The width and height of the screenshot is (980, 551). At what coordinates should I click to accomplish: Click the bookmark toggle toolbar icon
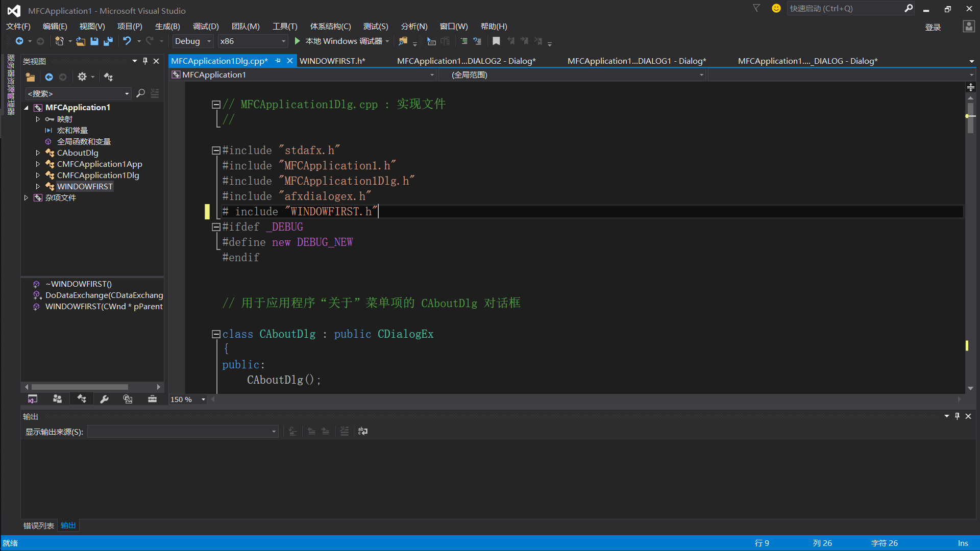496,41
